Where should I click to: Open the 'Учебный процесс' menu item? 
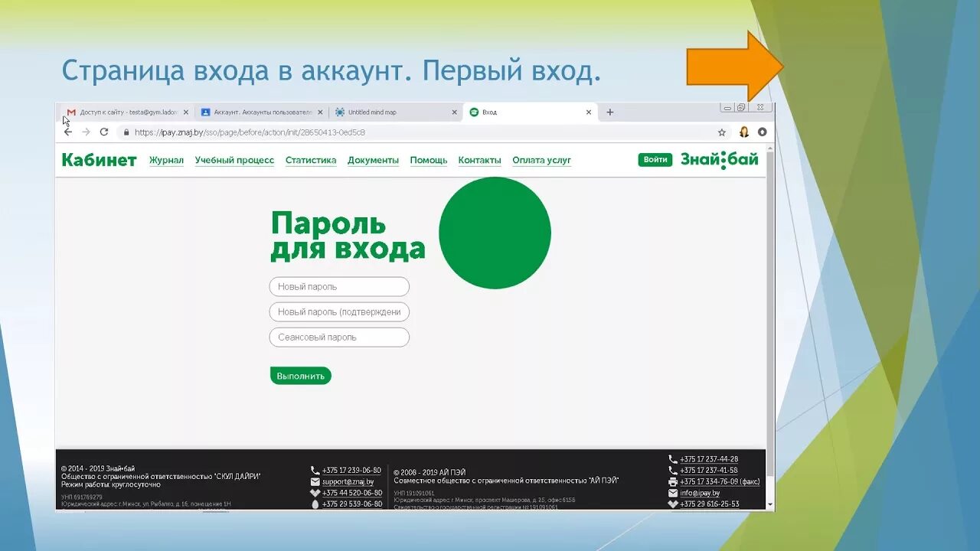(x=234, y=160)
